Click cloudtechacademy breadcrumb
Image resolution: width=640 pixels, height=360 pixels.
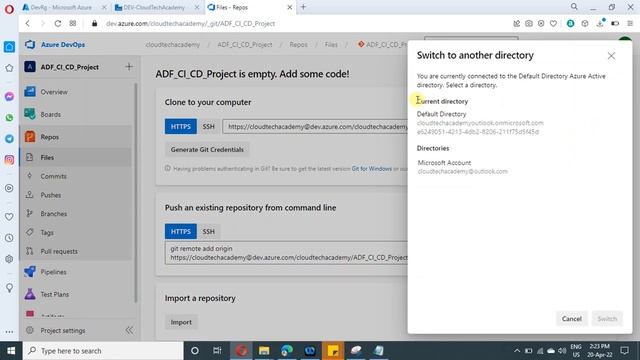tap(173, 44)
